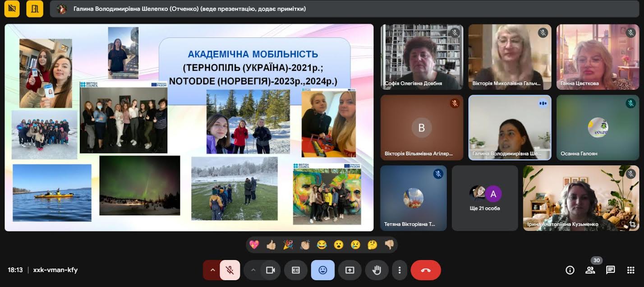Screen dimensions: 644x287
Task: Raise your hand
Action: pos(377,270)
